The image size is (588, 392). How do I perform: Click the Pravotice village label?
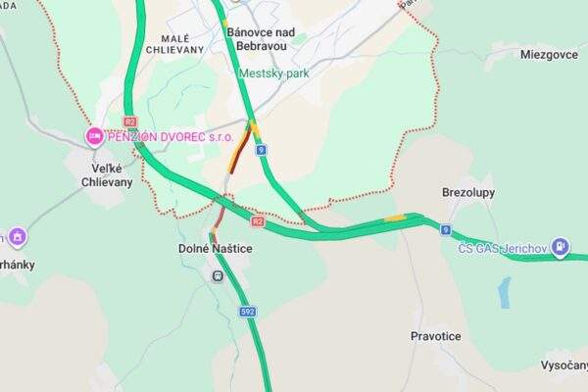436,336
